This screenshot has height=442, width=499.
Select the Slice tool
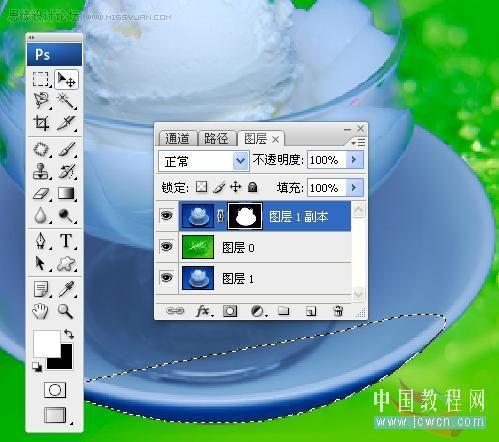pyautogui.click(x=66, y=123)
